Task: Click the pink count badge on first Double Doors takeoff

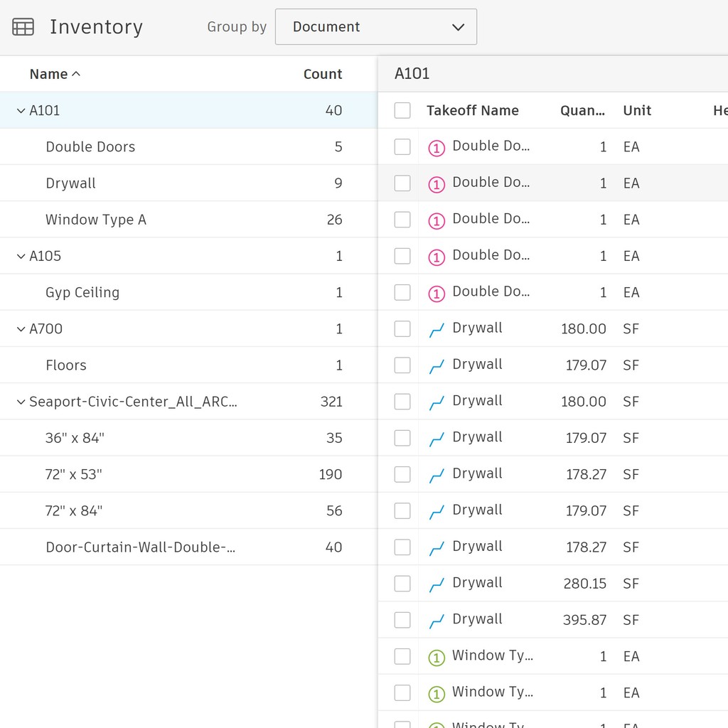Action: [x=436, y=146]
